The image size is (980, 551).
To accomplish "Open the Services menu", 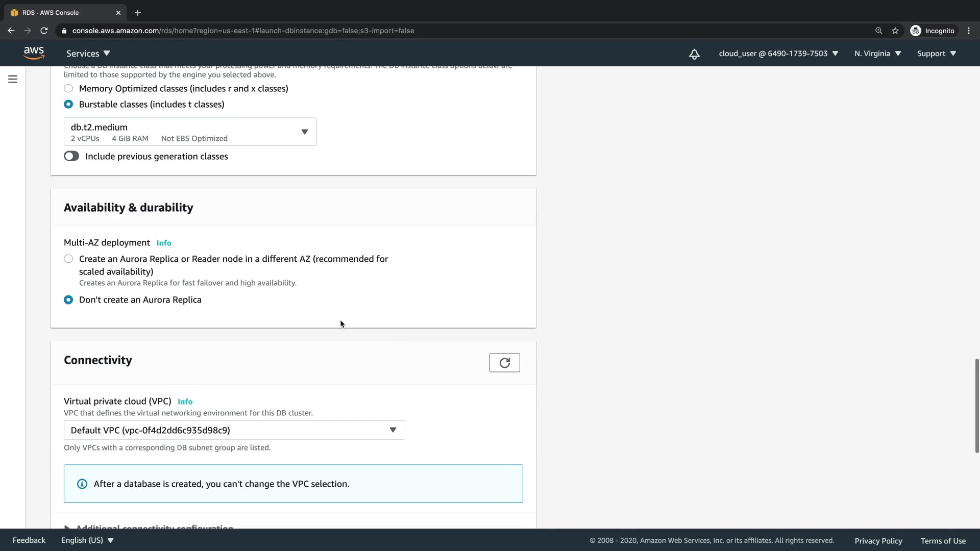I will 88,54.
